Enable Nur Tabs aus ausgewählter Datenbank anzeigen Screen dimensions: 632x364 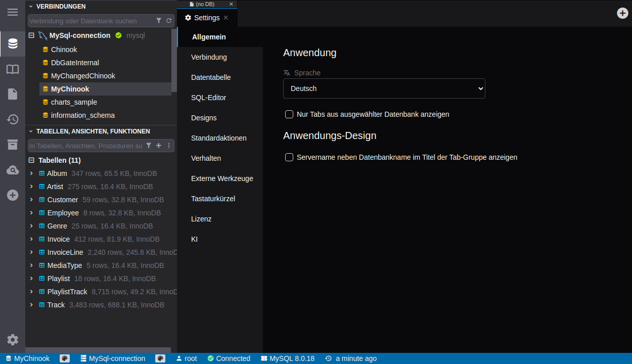point(289,114)
